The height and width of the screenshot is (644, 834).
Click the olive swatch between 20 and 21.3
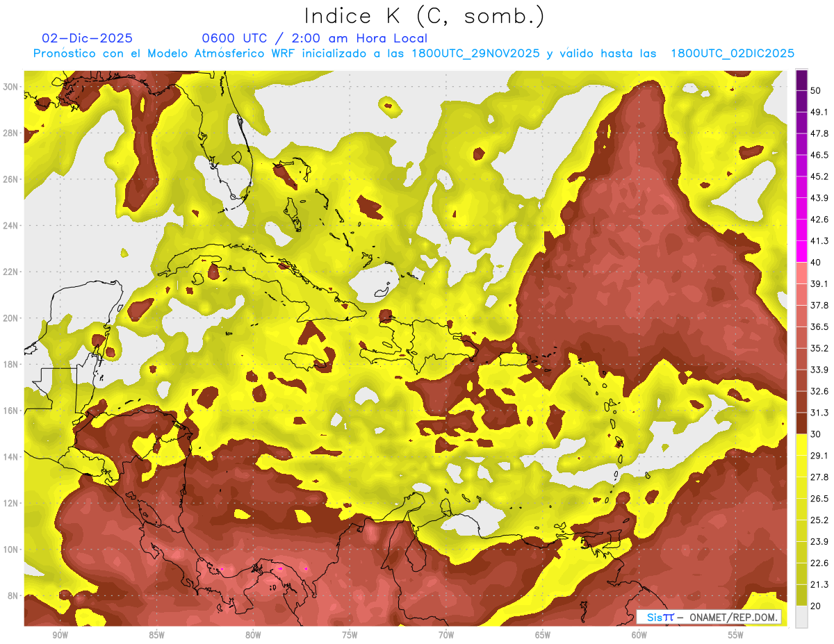[801, 595]
